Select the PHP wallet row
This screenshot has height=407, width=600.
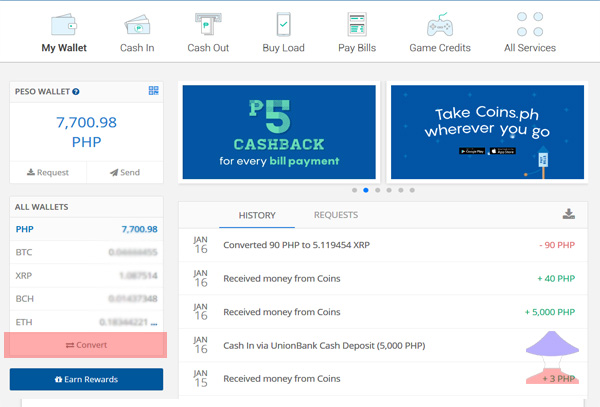[86, 229]
